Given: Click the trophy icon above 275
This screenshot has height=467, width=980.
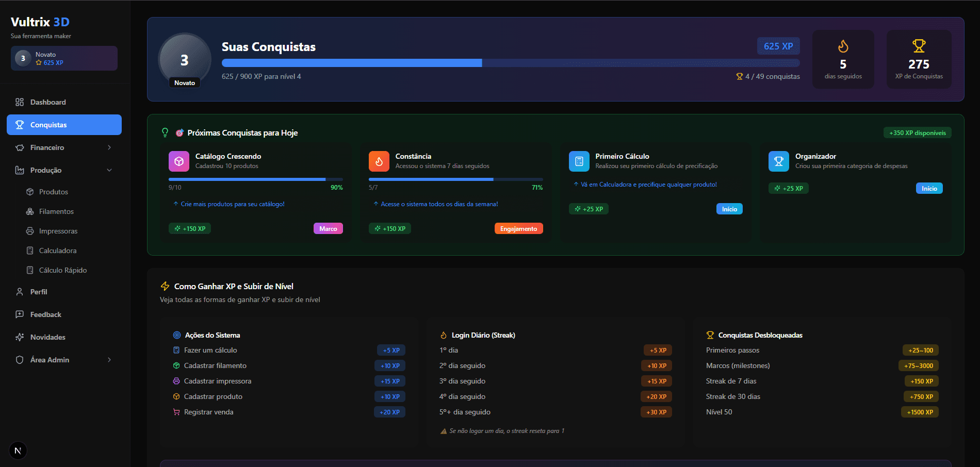Looking at the screenshot, I should click(x=919, y=46).
